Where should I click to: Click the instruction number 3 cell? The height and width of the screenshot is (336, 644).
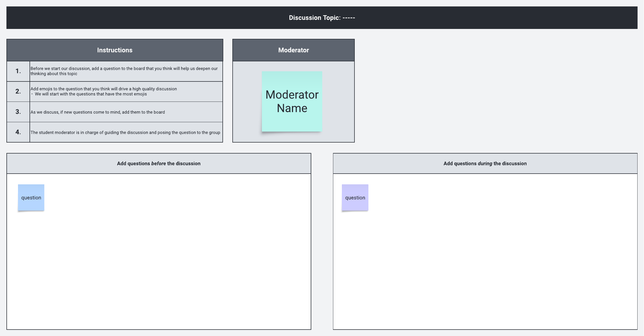pyautogui.click(x=18, y=112)
